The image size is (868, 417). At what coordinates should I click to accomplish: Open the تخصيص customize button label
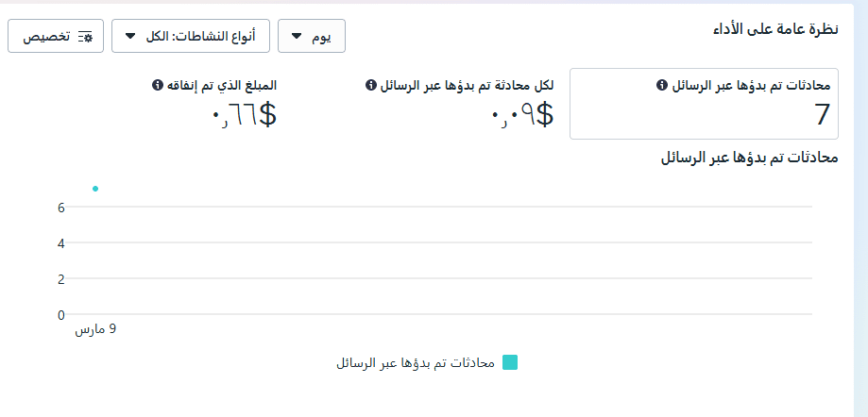pos(46,37)
